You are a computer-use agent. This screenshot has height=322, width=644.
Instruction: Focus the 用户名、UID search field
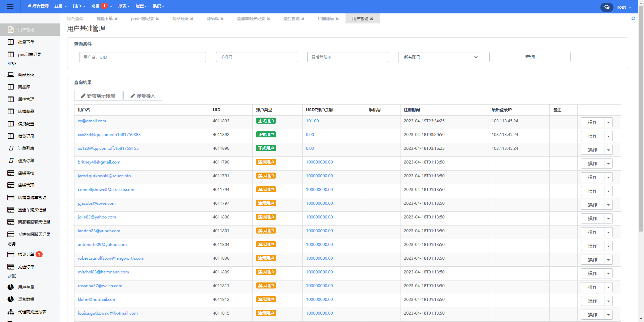143,57
